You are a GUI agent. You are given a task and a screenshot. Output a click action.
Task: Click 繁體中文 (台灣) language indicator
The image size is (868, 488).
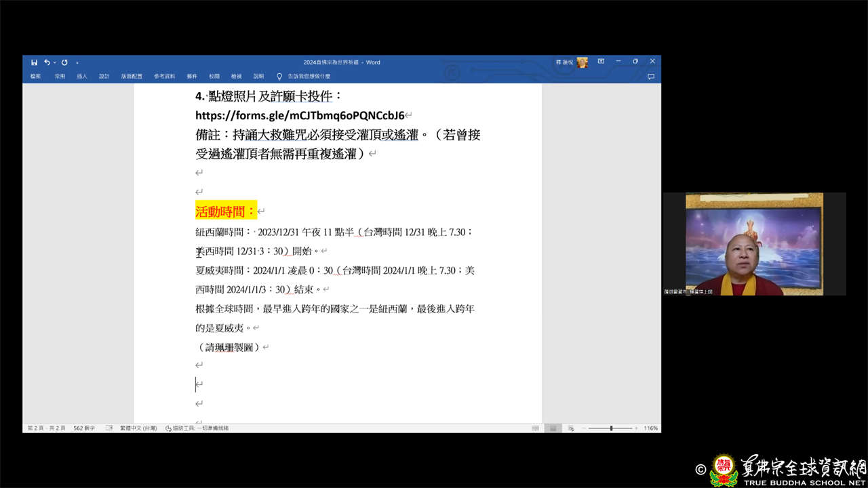coord(138,428)
